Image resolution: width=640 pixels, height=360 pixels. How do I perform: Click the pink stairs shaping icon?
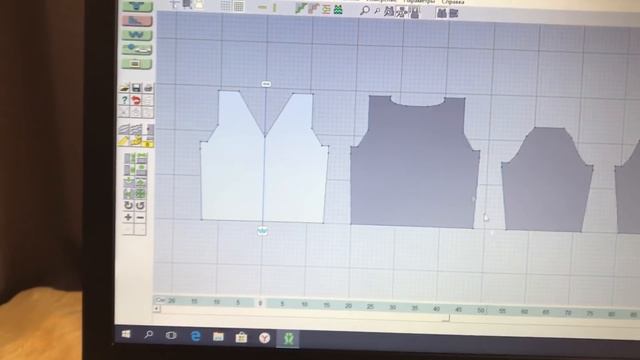(x=313, y=9)
